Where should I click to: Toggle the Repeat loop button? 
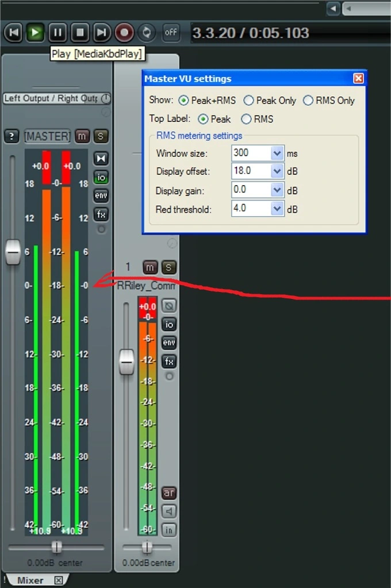point(147,32)
